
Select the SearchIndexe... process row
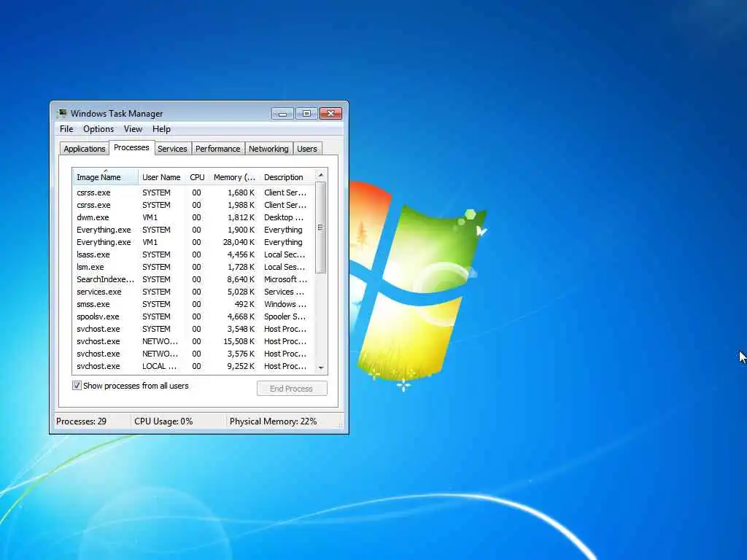[193, 279]
